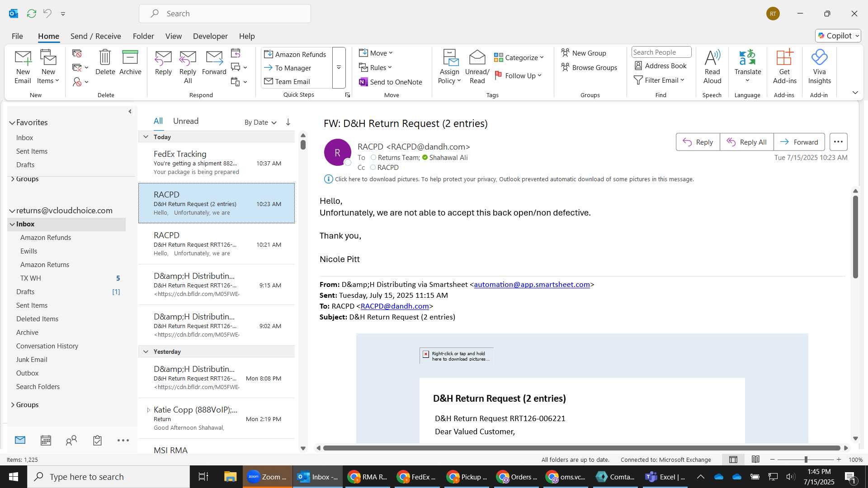Open Assign Policy menu
868x488 pixels.
click(449, 67)
